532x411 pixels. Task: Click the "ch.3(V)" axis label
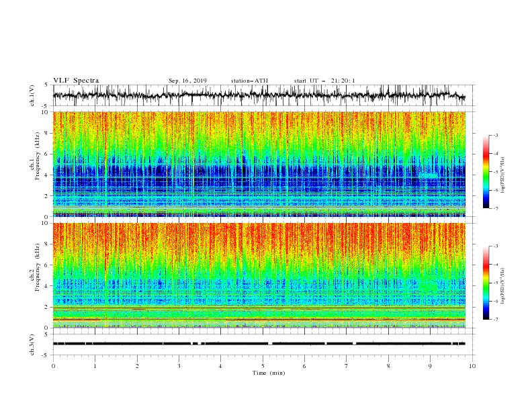click(32, 345)
